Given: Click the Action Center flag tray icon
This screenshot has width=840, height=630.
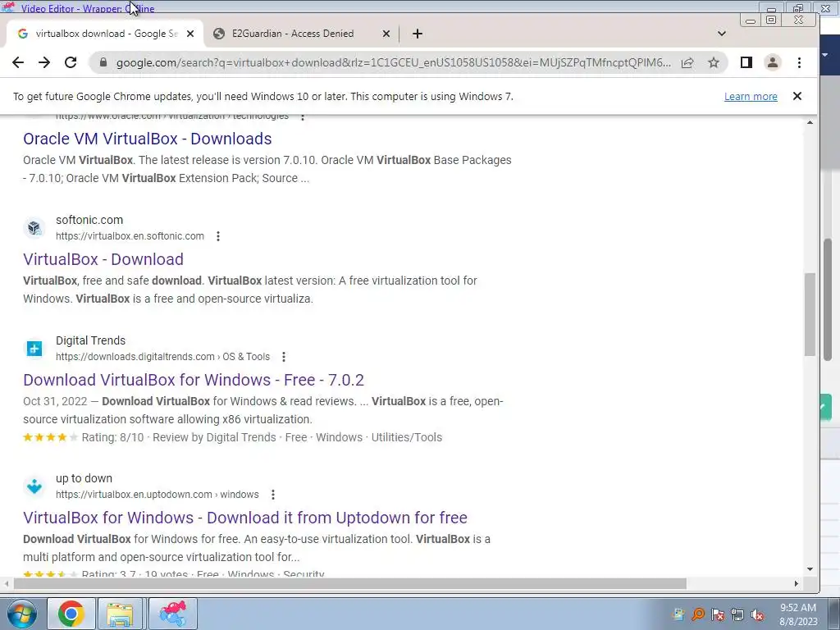Looking at the screenshot, I should pos(717,614).
